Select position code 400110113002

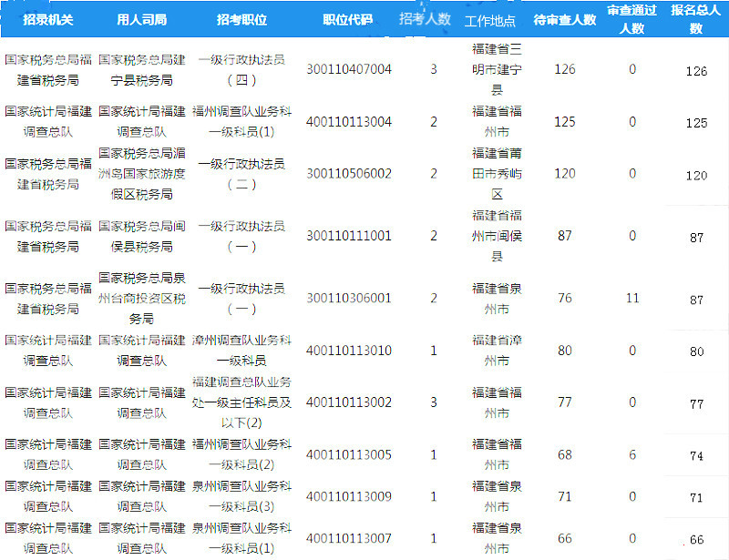coord(349,402)
